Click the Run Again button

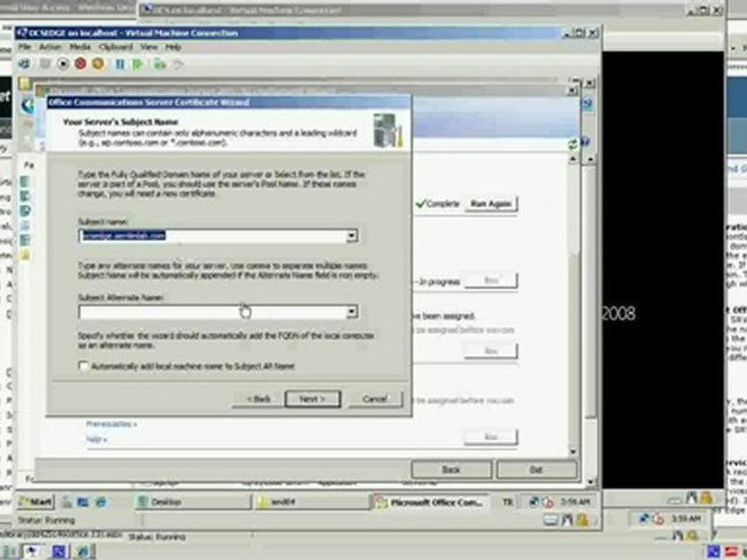click(491, 204)
